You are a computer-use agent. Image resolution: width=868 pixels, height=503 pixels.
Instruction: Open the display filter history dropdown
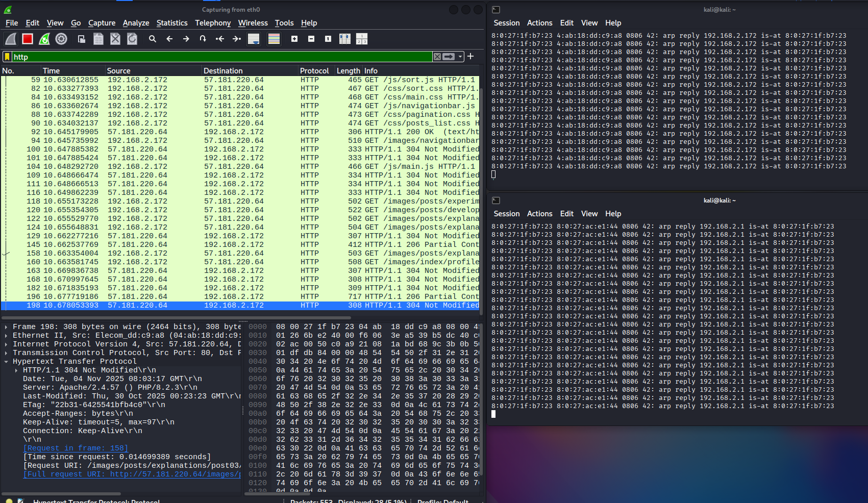[x=460, y=57]
